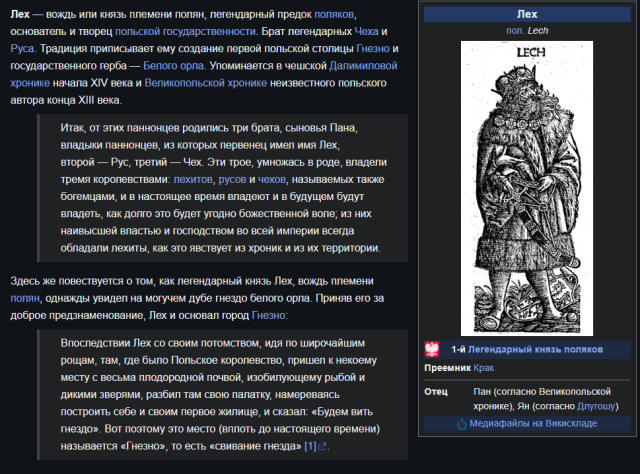The width and height of the screenshot is (640, 474).
Task: Click the лехитов link in the quote
Action: 193,179
